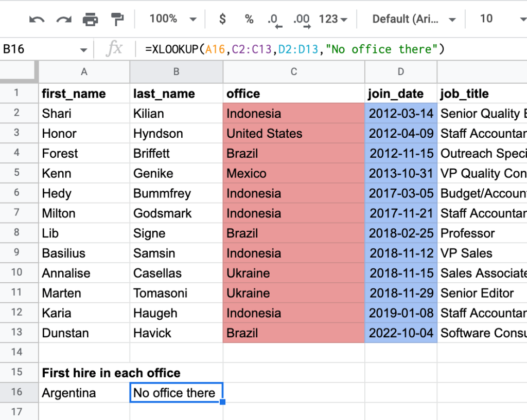The height and width of the screenshot is (420, 527).
Task: Select cell containing Genike
Action: point(176,173)
